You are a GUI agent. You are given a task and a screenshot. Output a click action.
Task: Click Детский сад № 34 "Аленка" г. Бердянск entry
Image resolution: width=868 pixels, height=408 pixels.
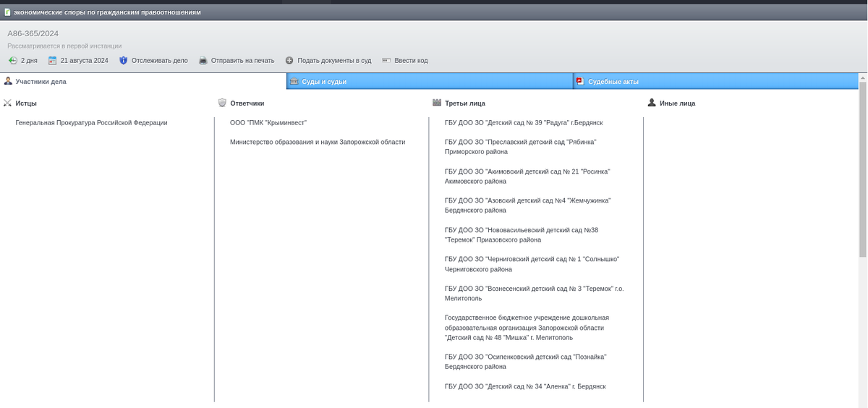(x=525, y=386)
